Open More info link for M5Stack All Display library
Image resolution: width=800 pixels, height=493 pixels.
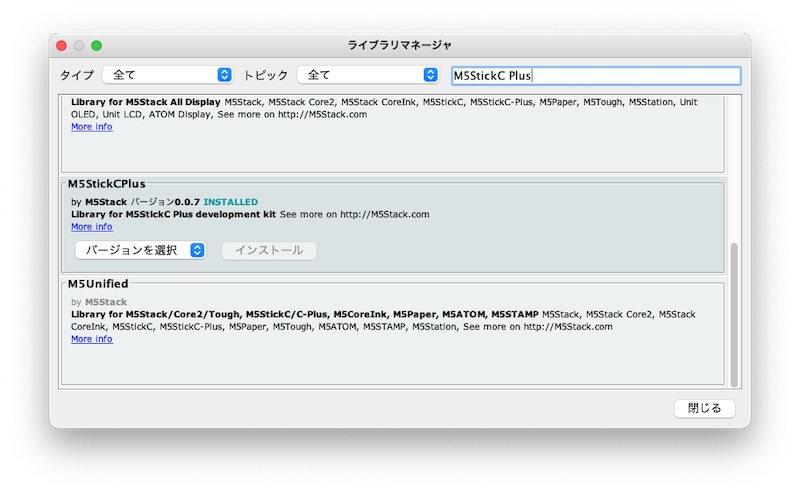91,127
